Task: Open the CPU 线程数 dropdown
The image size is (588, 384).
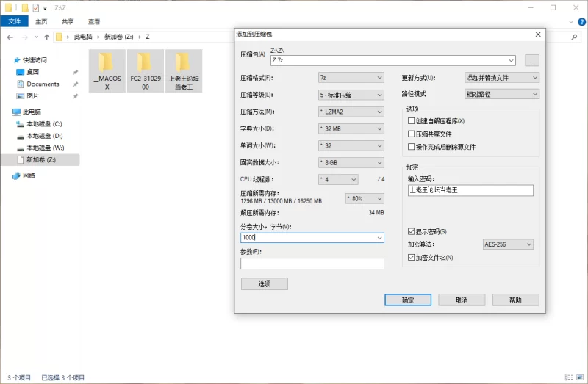Action: click(x=338, y=179)
